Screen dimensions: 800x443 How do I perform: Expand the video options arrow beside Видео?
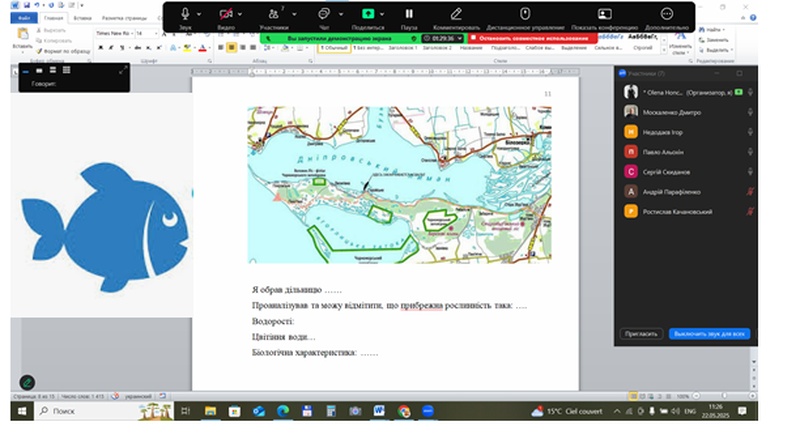tap(243, 13)
